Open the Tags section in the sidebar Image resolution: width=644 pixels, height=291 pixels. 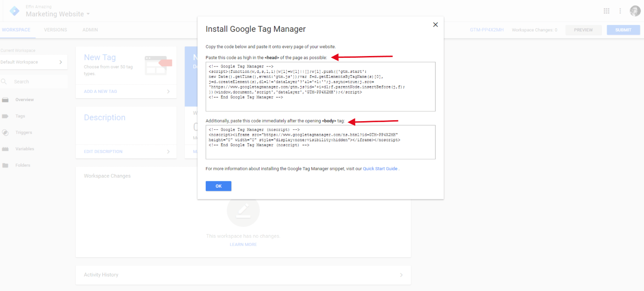21,116
